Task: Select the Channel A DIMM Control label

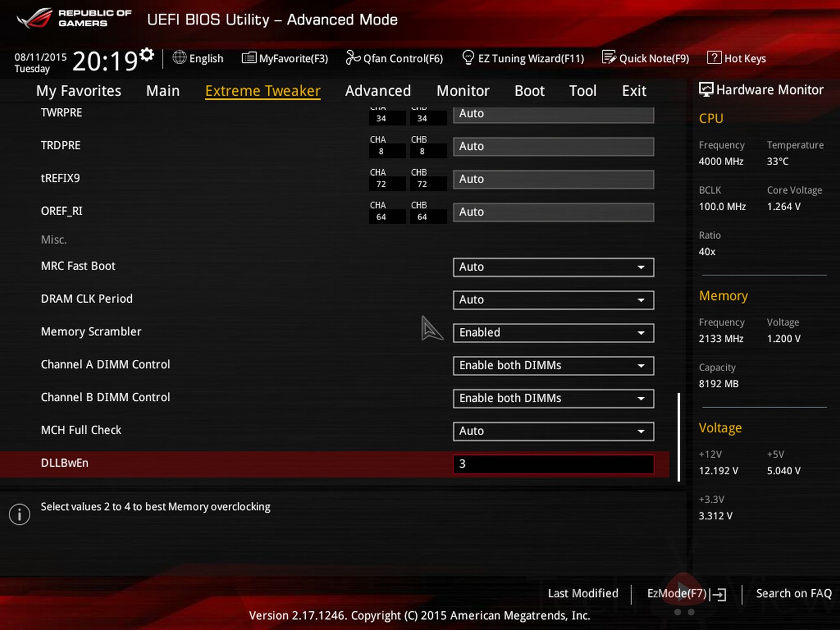Action: 106,365
